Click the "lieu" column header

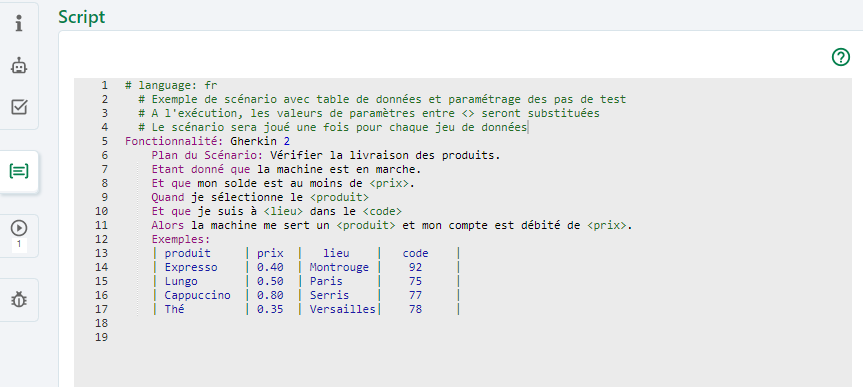point(336,253)
